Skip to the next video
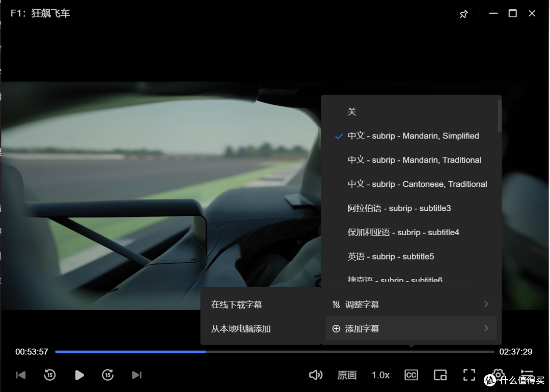 [137, 375]
